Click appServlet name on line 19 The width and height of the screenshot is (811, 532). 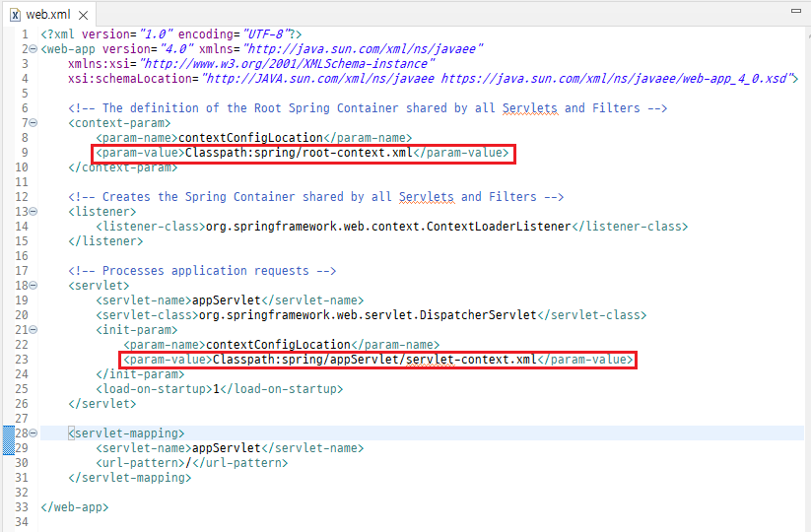pyautogui.click(x=227, y=300)
